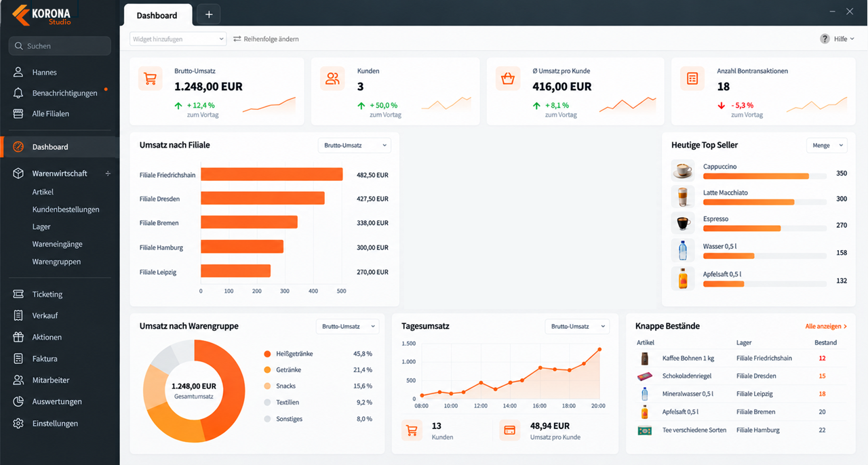Click the Cappuccino product thumbnail

[x=683, y=170]
